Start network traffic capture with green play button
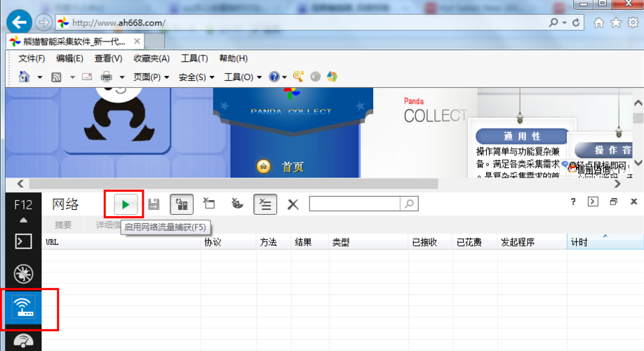 coord(125,204)
